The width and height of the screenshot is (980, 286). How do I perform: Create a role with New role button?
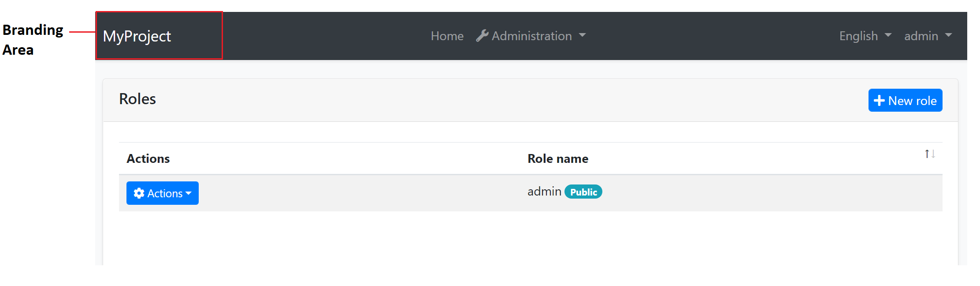905,100
